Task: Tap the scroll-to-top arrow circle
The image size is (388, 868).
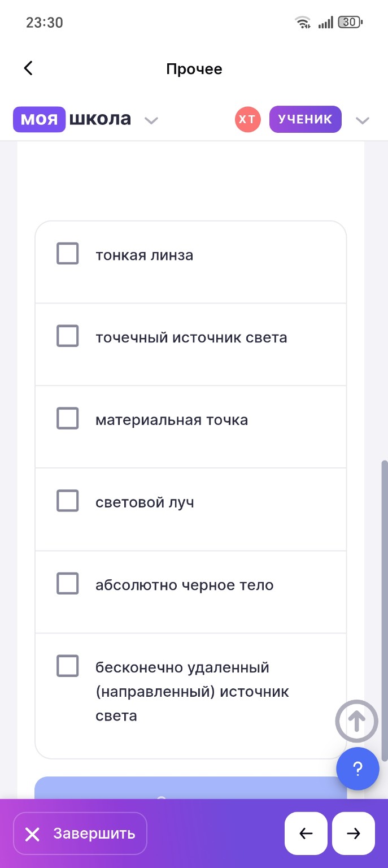Action: click(356, 721)
